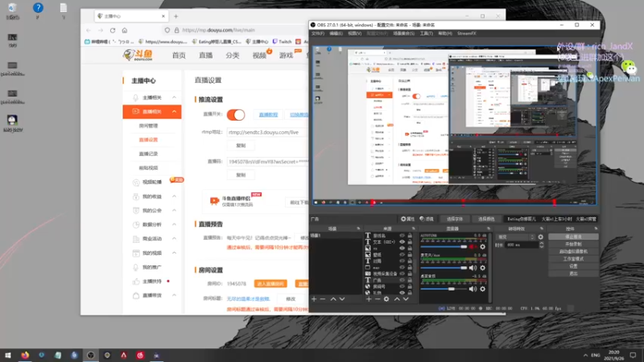This screenshot has width=644, height=362.
Task: Open the 编辑(E) menu in OBS
Action: [x=336, y=34]
